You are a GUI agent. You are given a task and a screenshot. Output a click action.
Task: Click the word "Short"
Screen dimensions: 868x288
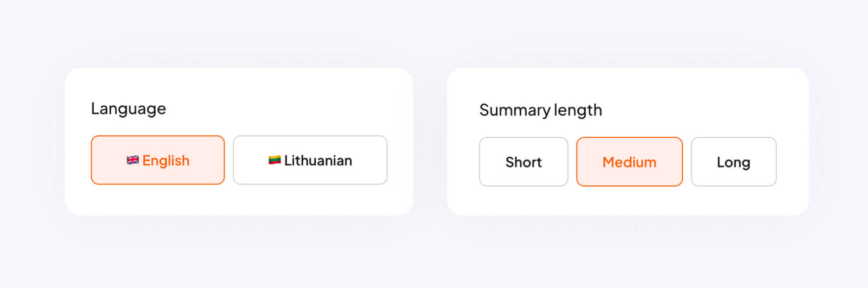[524, 162]
